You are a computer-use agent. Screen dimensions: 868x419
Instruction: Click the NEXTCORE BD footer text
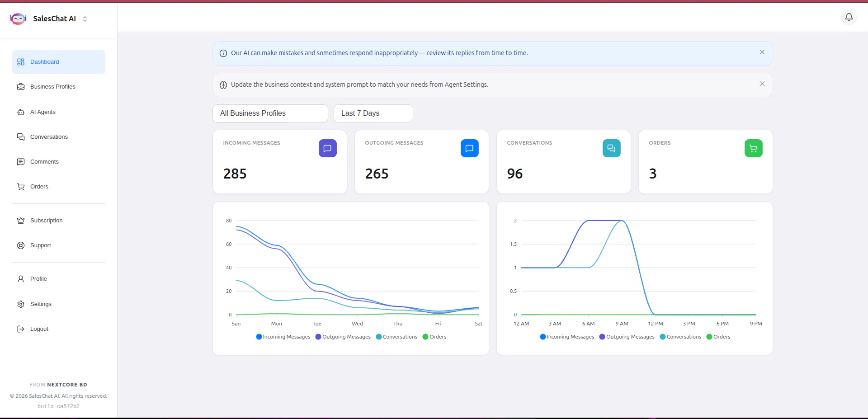[67, 385]
